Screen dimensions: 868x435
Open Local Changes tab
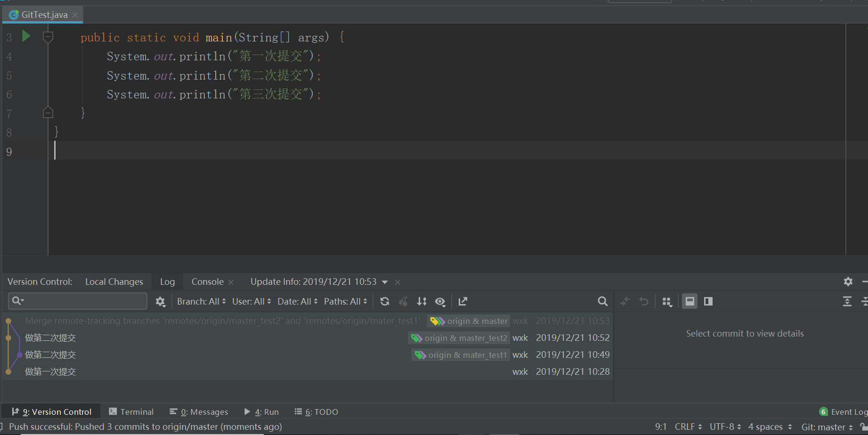click(x=114, y=282)
